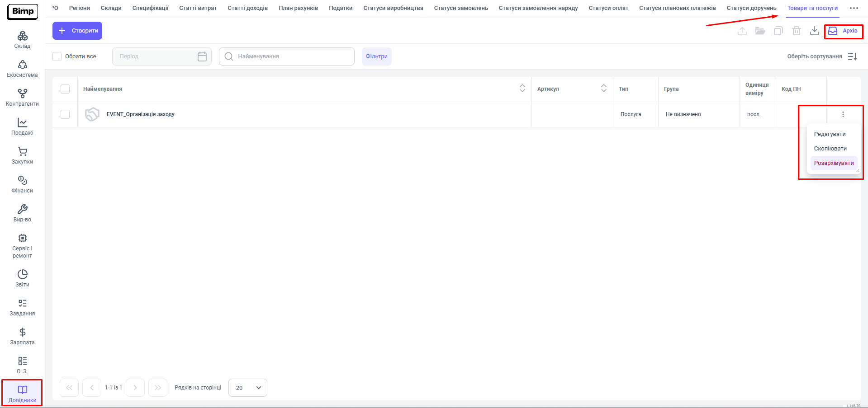
Task: Toggle the Обрати все checkbox
Action: [x=57, y=56]
